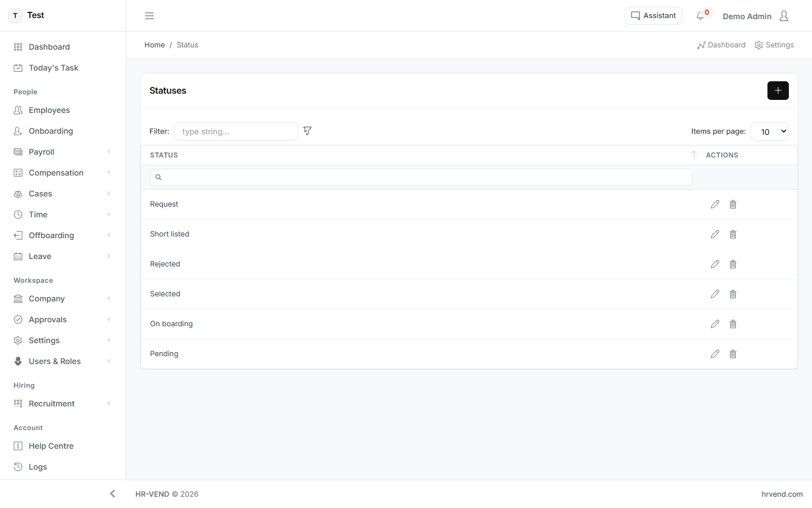The width and height of the screenshot is (812, 508).
Task: Click the STATUS column header
Action: [x=164, y=155]
